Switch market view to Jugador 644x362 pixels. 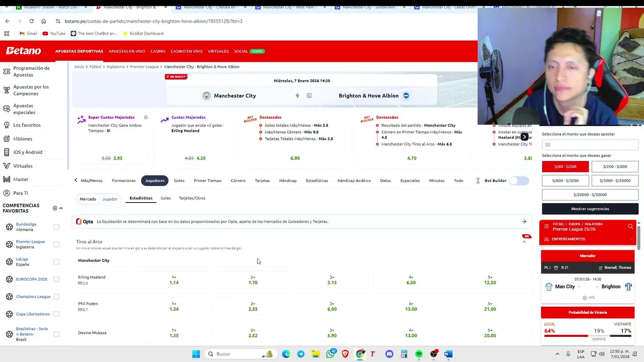tap(110, 199)
